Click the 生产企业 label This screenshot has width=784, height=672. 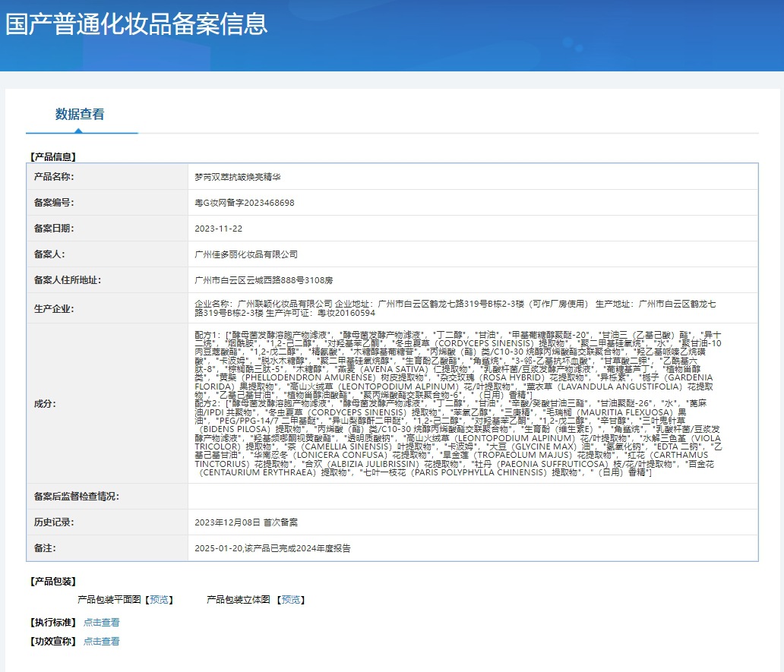click(x=54, y=309)
